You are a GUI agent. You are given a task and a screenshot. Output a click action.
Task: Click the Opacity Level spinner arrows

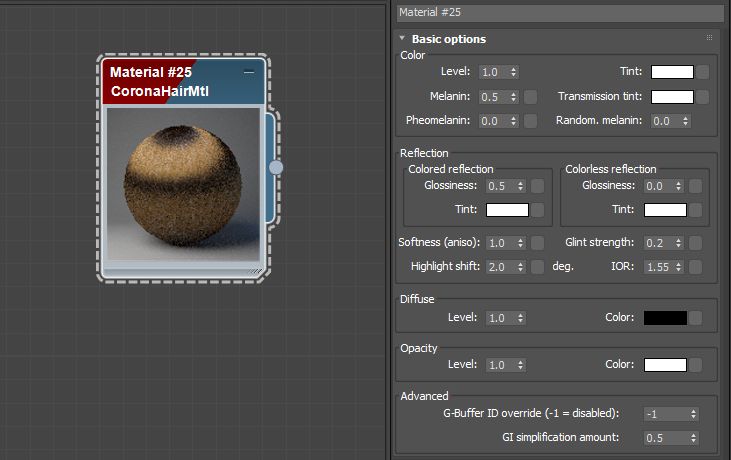click(520, 365)
